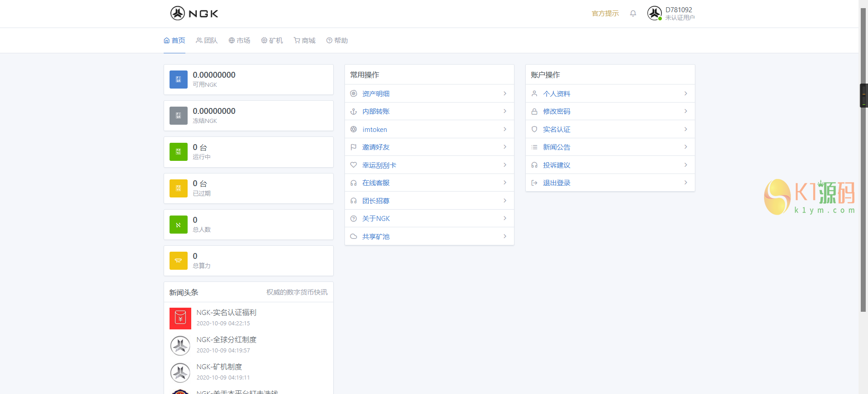Click the yellow 已过期 miner icon
The height and width of the screenshot is (394, 868).
pyautogui.click(x=179, y=188)
